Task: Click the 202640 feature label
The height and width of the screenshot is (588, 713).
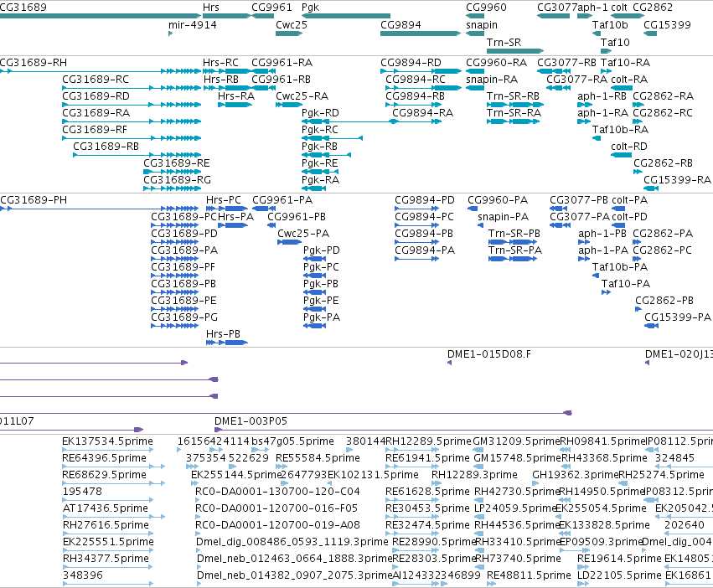Action: pyautogui.click(x=685, y=525)
